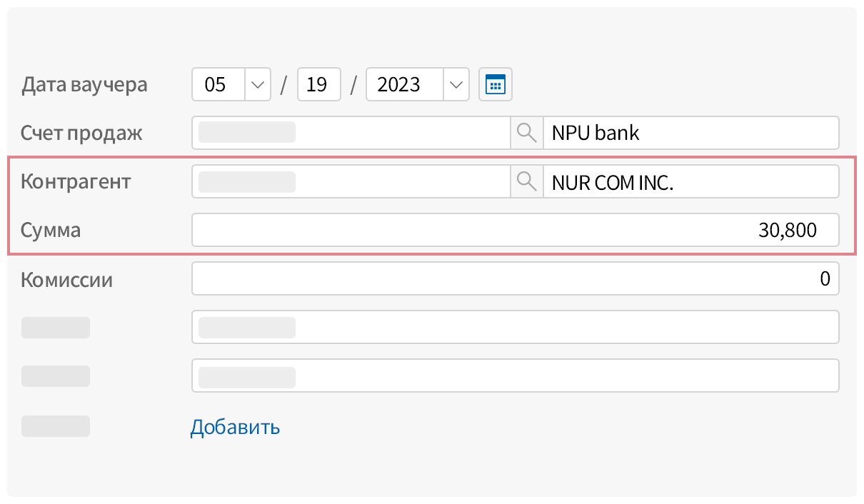Expand the year dropdown arrow

pyautogui.click(x=456, y=85)
